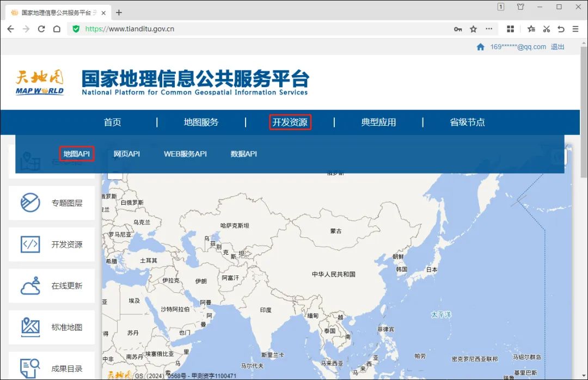Viewport: 588px width, 380px height.
Task: Click the 标准地图 map pin icon
Action: pyautogui.click(x=30, y=327)
